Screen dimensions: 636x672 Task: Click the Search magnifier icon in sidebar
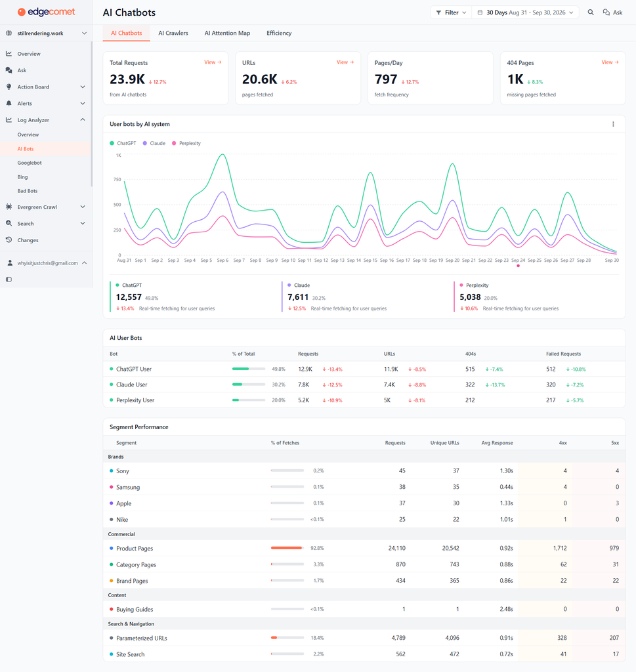point(9,223)
